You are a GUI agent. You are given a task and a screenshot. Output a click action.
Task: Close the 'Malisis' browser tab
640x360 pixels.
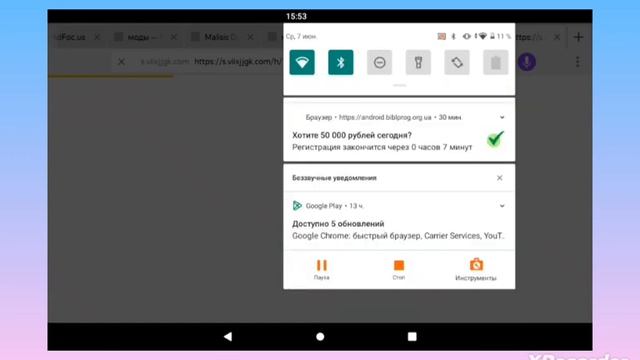pyautogui.click(x=251, y=37)
